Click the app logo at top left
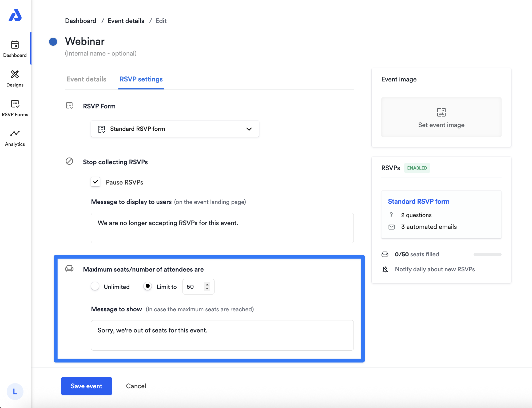This screenshot has width=532, height=408. (x=15, y=15)
